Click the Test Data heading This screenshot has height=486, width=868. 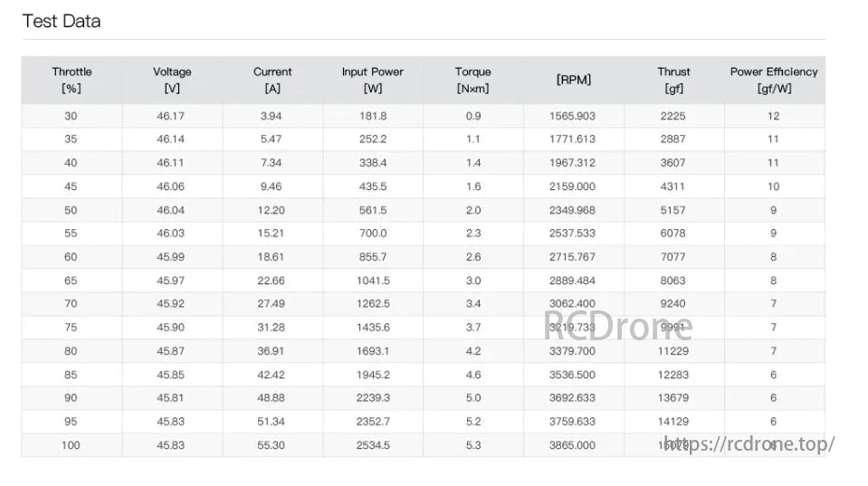click(62, 21)
